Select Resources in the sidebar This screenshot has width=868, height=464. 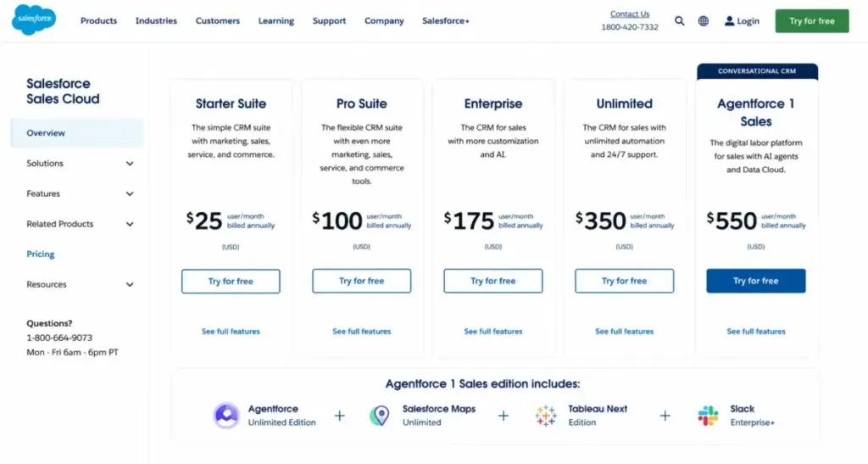[47, 285]
